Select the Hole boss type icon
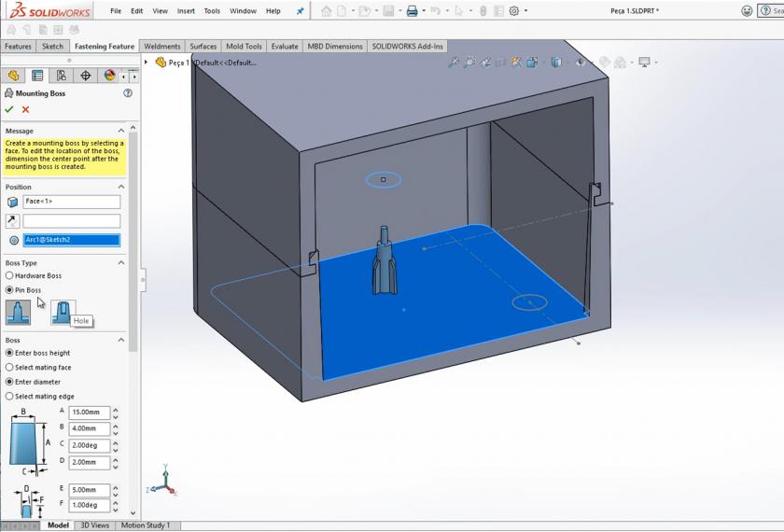The width and height of the screenshot is (784, 532). (62, 312)
